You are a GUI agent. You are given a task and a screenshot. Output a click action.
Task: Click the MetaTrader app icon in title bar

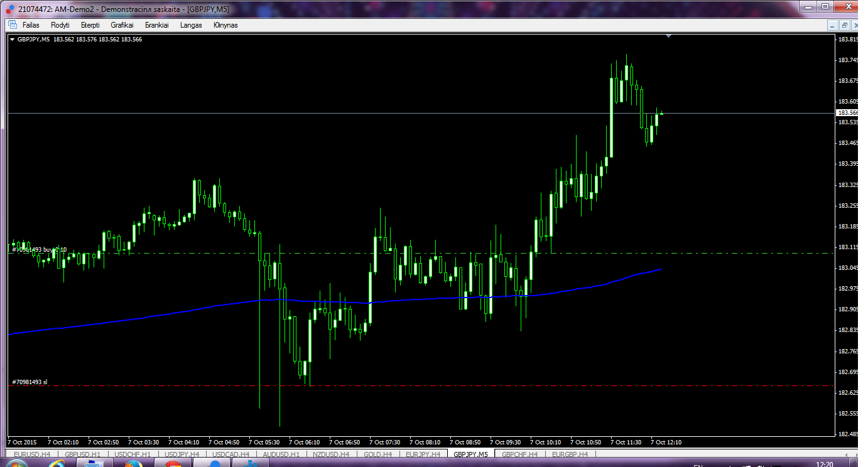pyautogui.click(x=9, y=9)
